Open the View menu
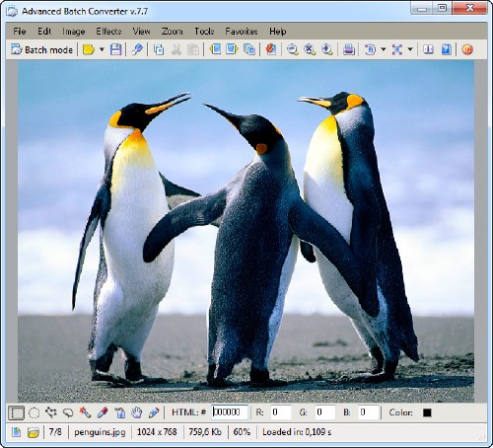This screenshot has height=448, width=493. pos(141,32)
